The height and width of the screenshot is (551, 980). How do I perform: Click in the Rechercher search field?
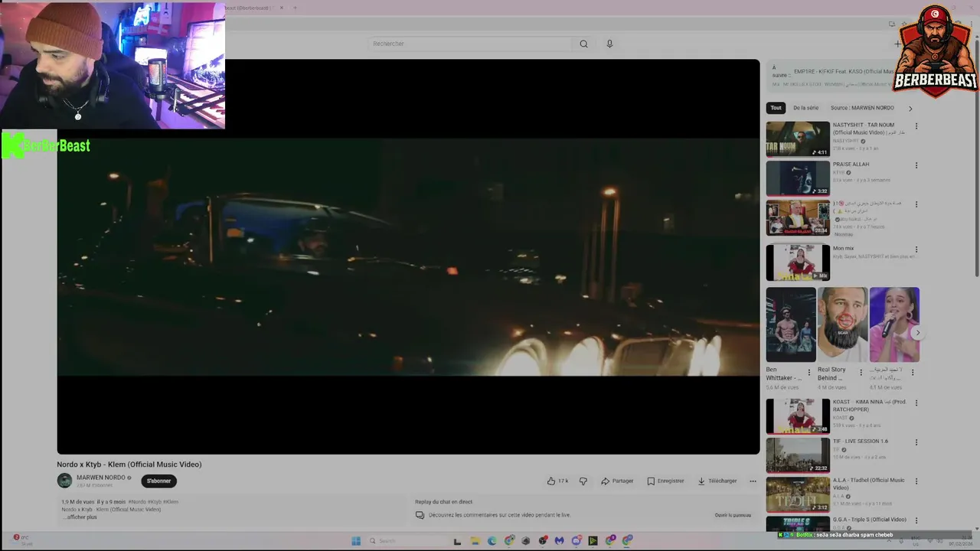(x=471, y=44)
